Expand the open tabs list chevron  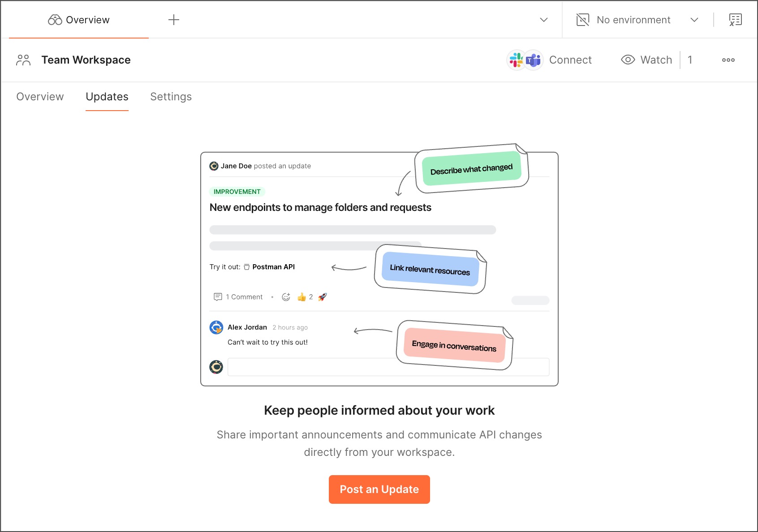pos(544,20)
